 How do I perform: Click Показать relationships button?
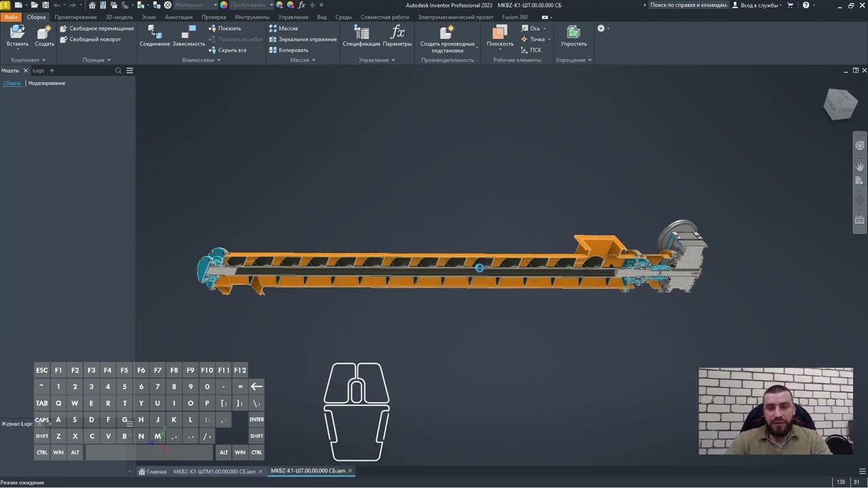(x=224, y=28)
